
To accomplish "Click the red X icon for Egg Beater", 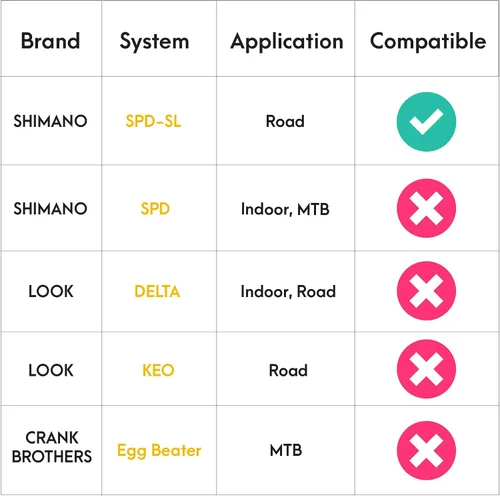I will pyautogui.click(x=426, y=451).
